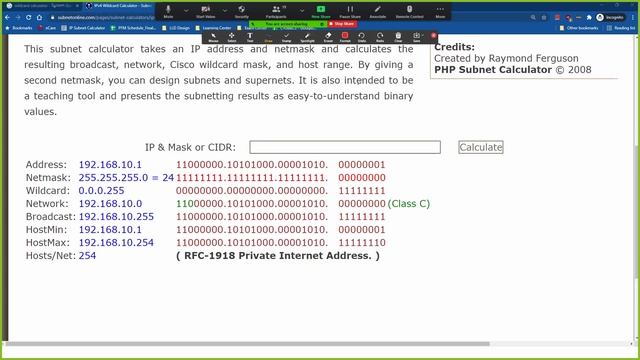Open the annotation Format color picker
This screenshot has width=640, height=360.
pyautogui.click(x=345, y=38)
